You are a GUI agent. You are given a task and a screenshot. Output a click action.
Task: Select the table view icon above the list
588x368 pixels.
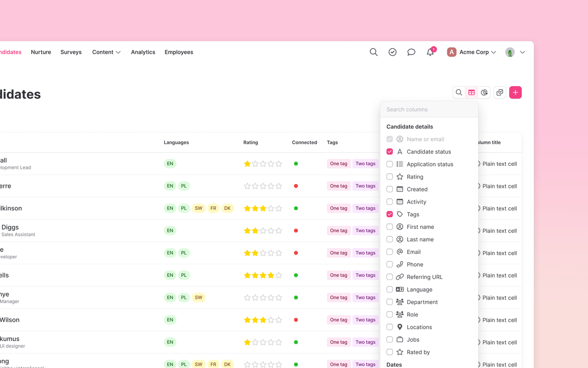click(471, 92)
